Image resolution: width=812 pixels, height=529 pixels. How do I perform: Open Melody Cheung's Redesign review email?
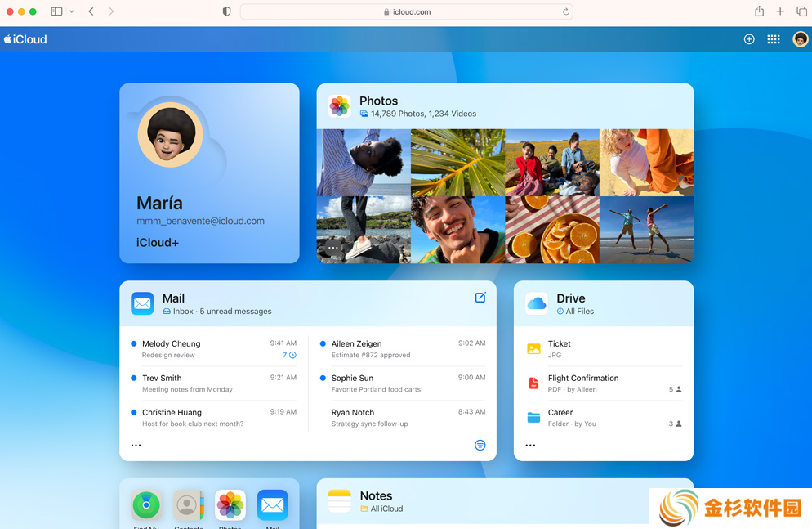[214, 349]
